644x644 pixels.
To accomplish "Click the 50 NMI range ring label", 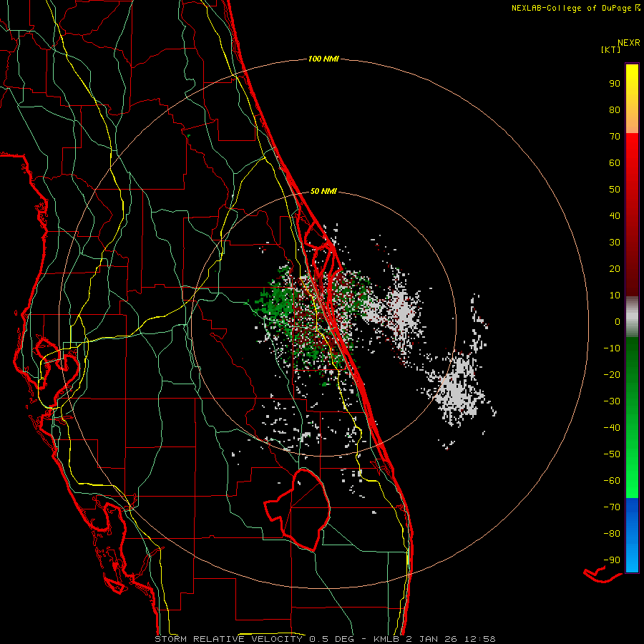I will coord(323,191).
